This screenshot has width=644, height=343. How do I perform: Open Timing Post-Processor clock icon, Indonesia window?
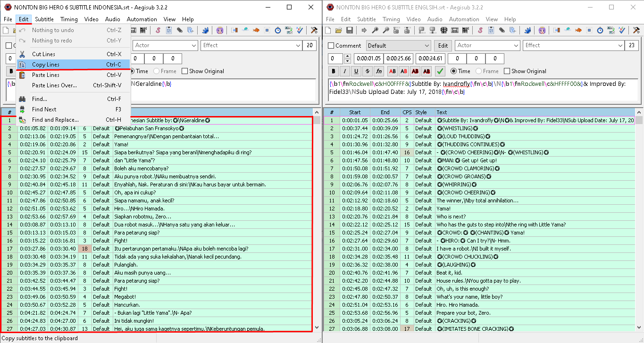(x=277, y=30)
